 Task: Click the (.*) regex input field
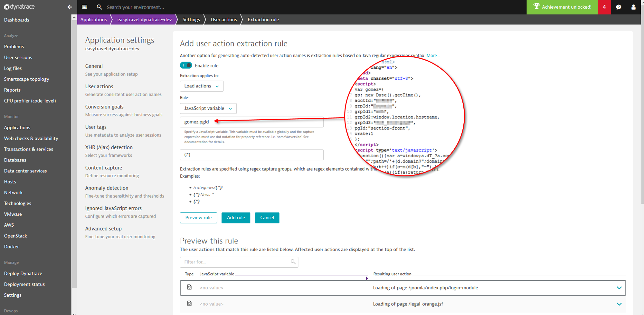coord(251,155)
